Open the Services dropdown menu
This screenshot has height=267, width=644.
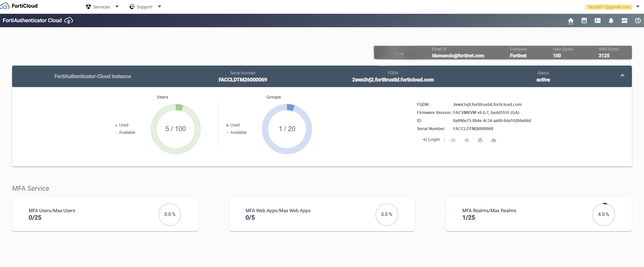[102, 7]
